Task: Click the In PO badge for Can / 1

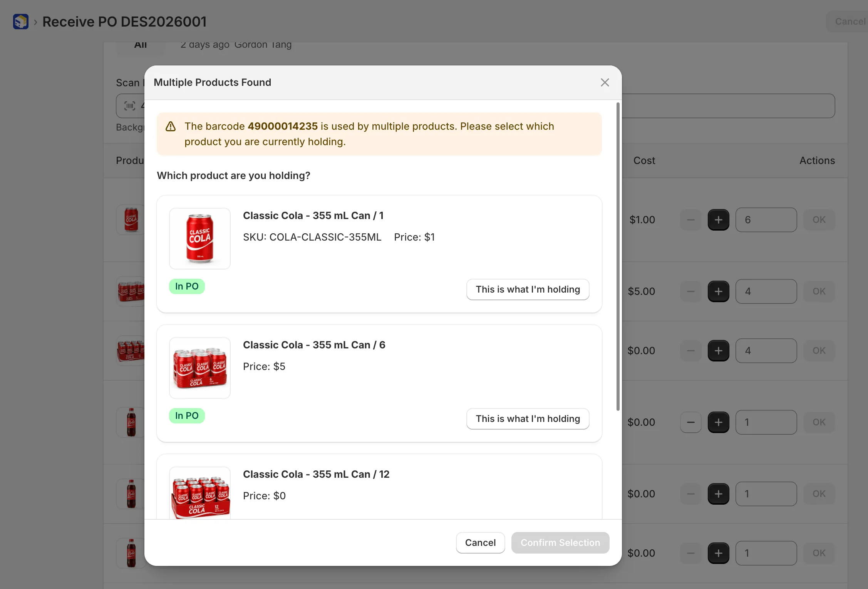Action: pos(187,286)
